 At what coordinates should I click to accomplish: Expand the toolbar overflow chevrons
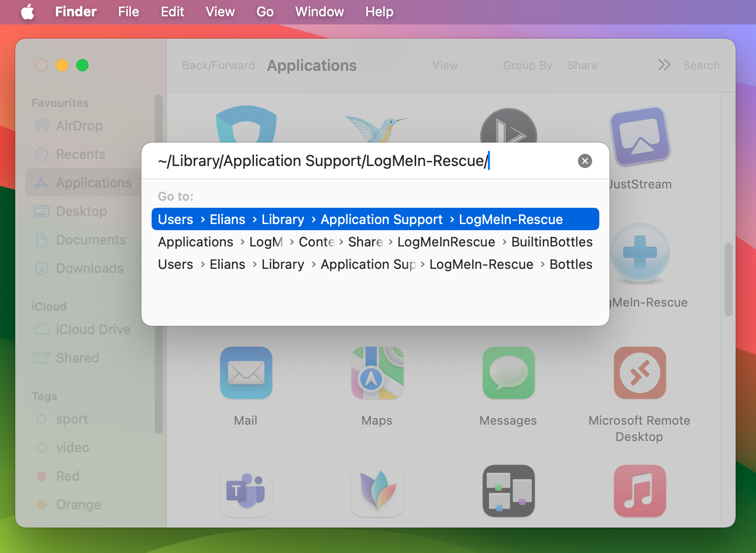click(x=664, y=65)
